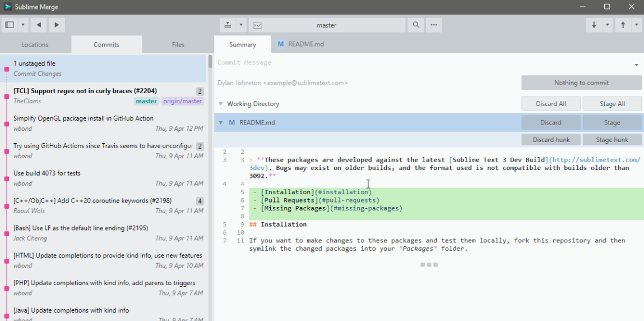The image size is (644, 321).
Task: Navigate forward with the right arrow
Action: click(x=56, y=25)
